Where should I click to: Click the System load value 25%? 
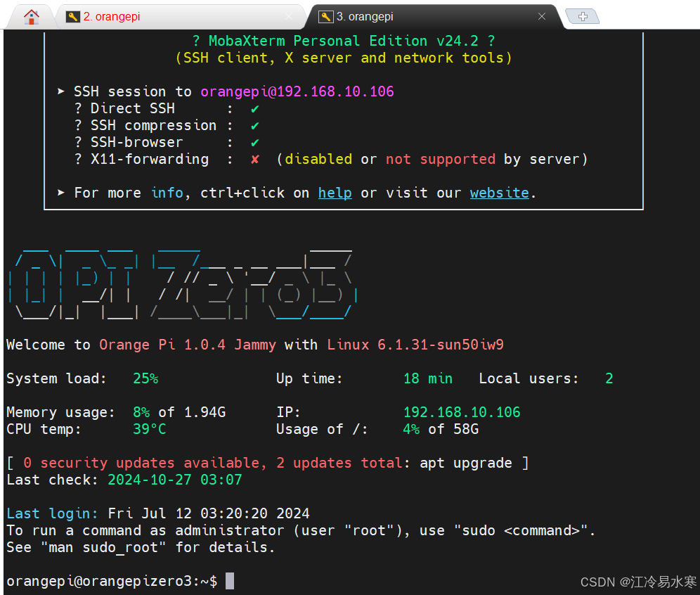tap(145, 379)
